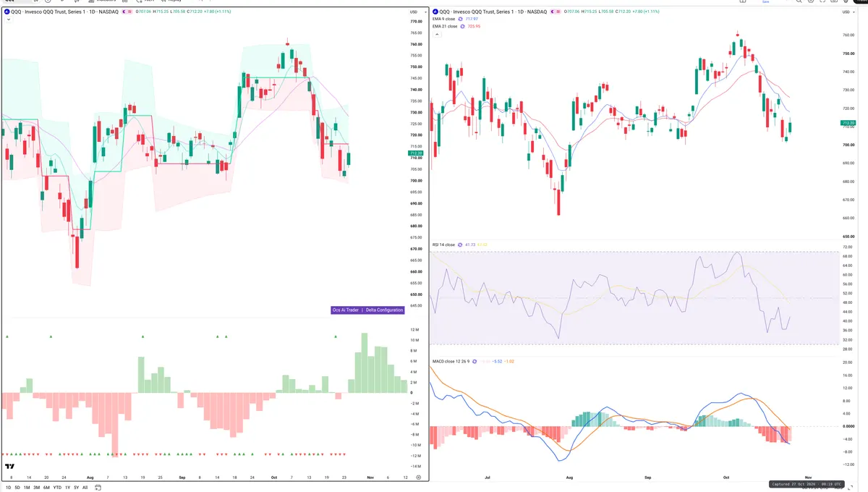
Task: Click the 712.20 price tag on left price axis
Action: click(416, 153)
